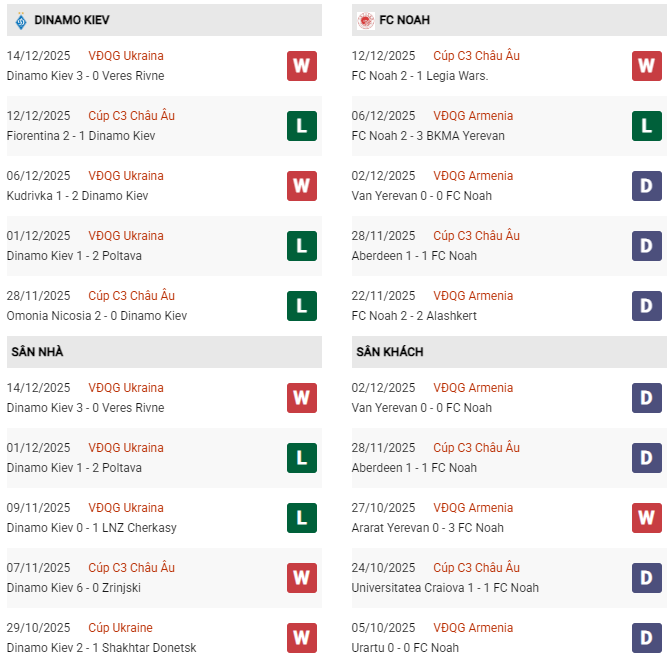The image size is (670, 662).
Task: Click the W badge for Dinamo Kiev 3-0 Veres Rivne under DINAMO KIEV
Action: point(302,66)
